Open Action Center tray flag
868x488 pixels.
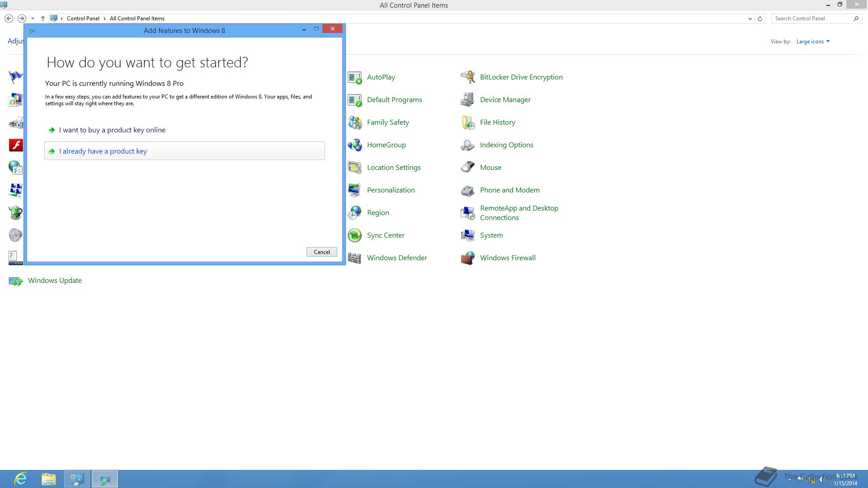pyautogui.click(x=800, y=479)
